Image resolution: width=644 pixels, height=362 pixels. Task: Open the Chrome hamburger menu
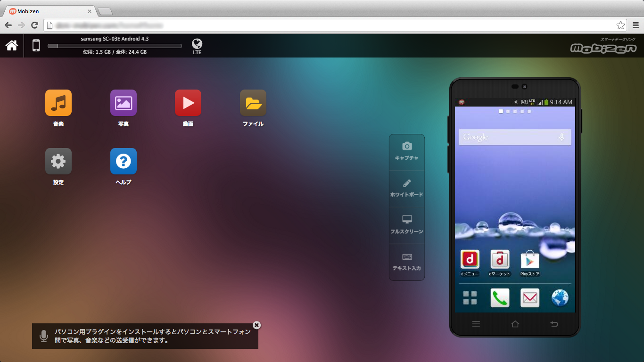(636, 25)
